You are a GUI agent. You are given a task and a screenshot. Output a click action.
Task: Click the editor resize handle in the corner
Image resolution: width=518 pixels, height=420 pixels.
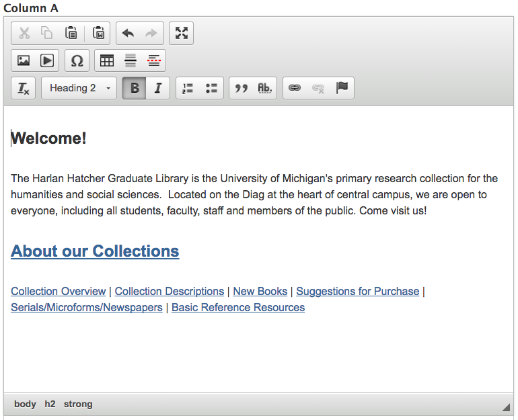tap(506, 408)
